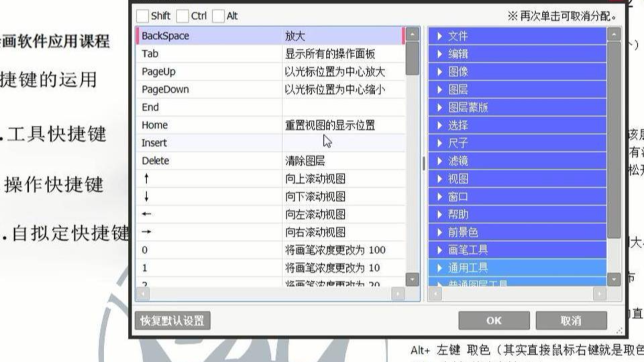This screenshot has width=644, height=362.
Task: Click category list horizontal scroll left arrow
Action: (435, 294)
